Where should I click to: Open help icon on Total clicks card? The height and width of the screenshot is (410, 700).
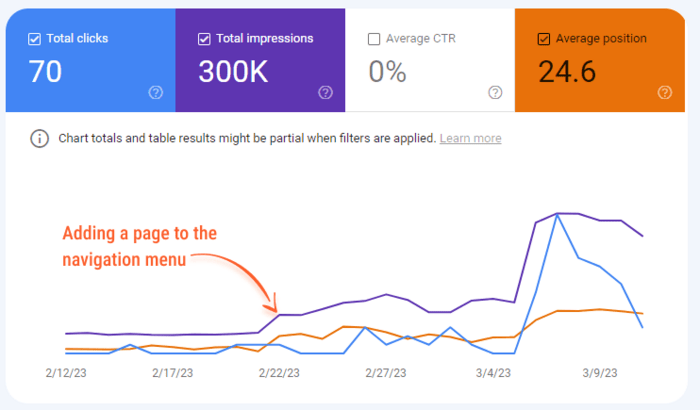[156, 92]
